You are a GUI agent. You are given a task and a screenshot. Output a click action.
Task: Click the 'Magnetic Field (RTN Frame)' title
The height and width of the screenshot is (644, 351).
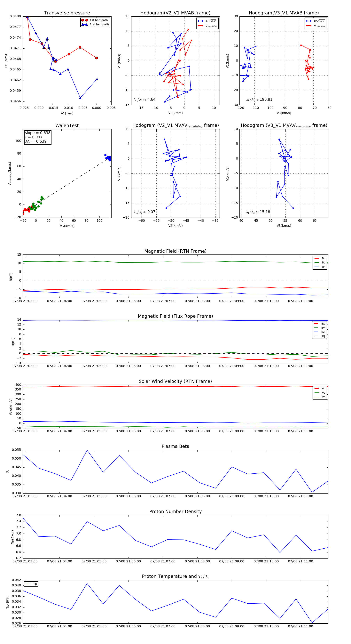click(175, 251)
